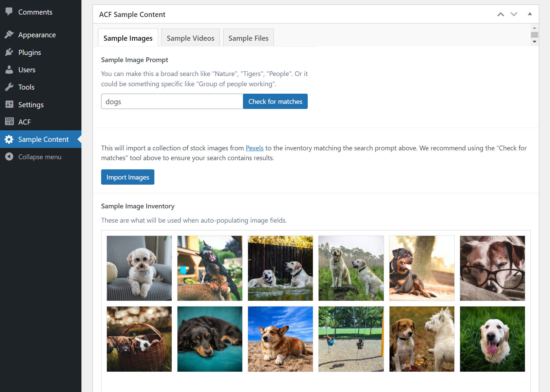Click the Collapse menu arrow icon
Image resolution: width=550 pixels, height=392 pixels.
(x=9, y=156)
